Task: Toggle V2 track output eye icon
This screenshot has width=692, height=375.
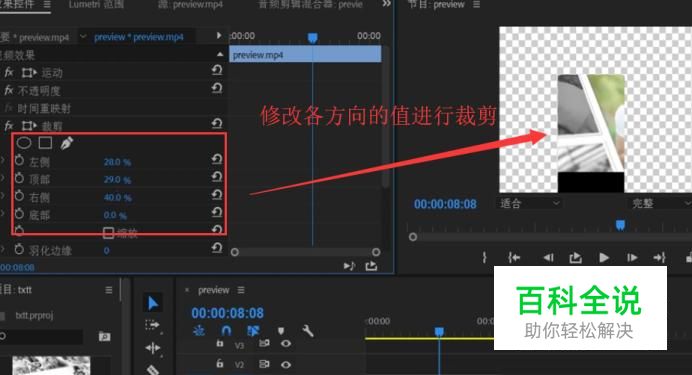Action: [x=286, y=364]
